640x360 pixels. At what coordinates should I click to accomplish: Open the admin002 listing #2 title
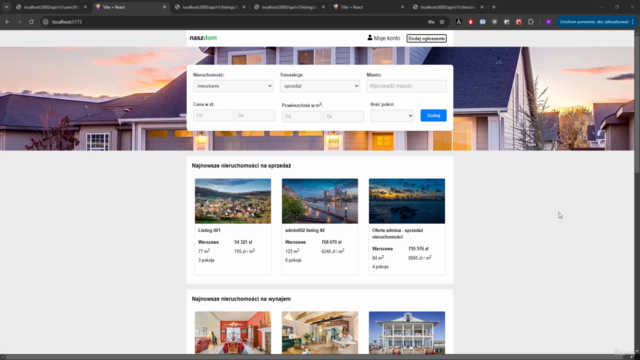(305, 231)
